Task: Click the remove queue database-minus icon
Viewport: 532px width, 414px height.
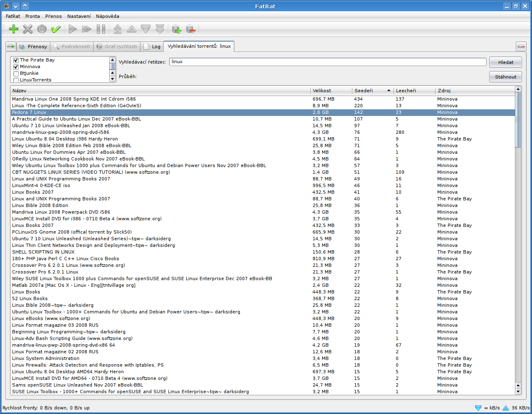Action: (x=191, y=29)
